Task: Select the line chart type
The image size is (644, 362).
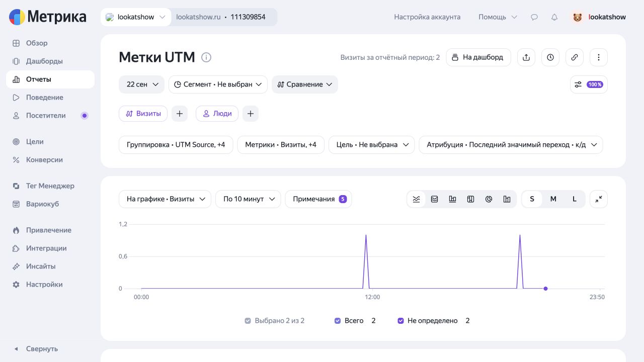Action: pyautogui.click(x=416, y=199)
